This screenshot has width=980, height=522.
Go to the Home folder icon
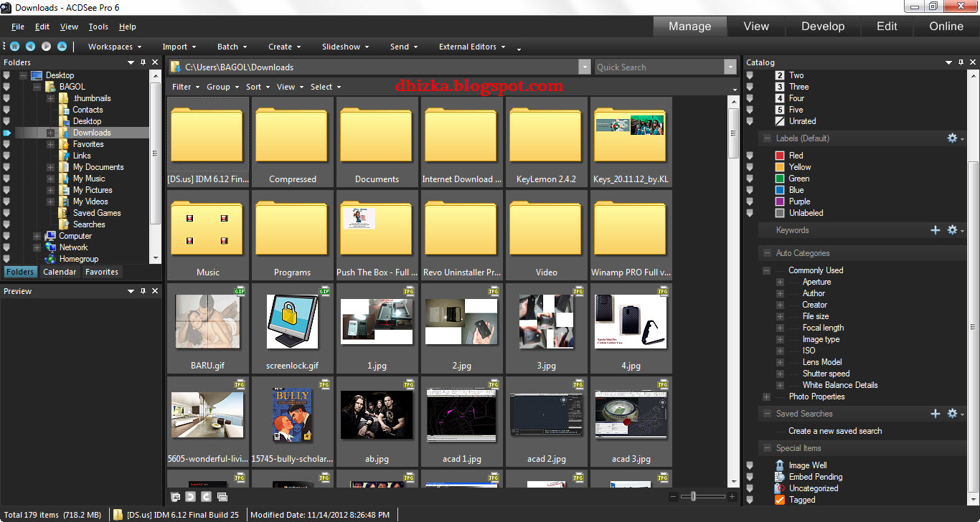coord(14,47)
